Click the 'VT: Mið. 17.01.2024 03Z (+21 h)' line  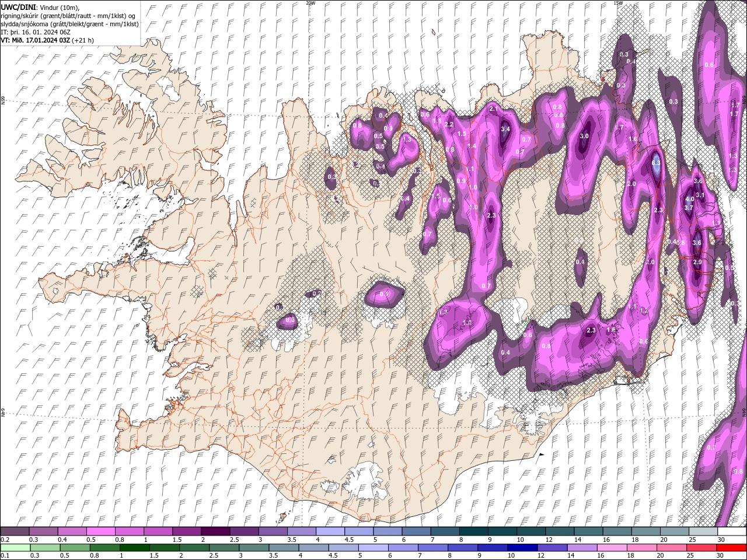point(47,40)
